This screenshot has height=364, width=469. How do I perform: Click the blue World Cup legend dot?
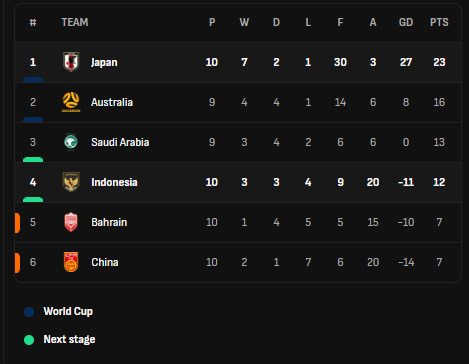pyautogui.click(x=29, y=312)
